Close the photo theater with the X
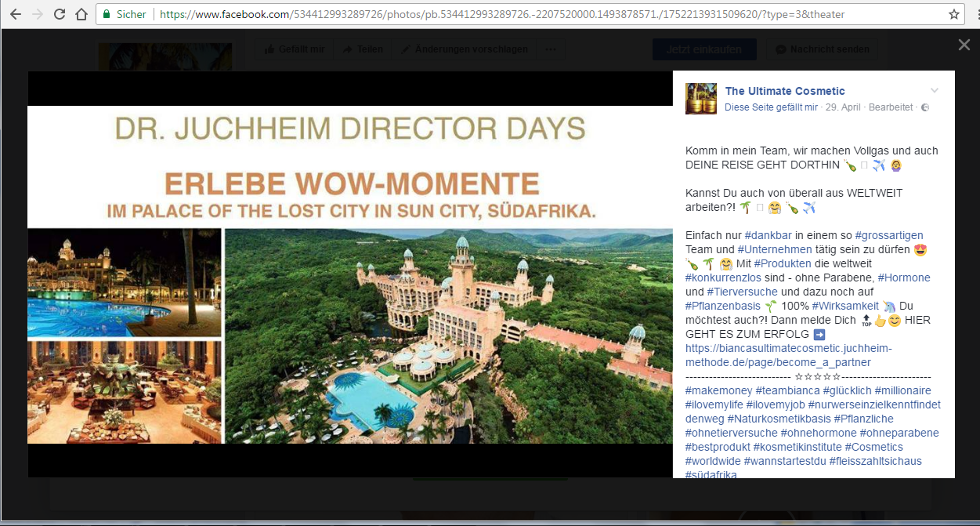 coord(964,45)
